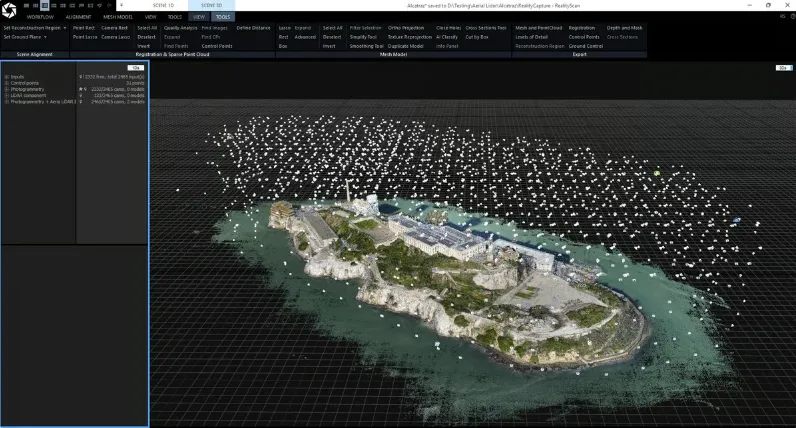Select the fourth layout icon in title bar
The width and height of the screenshot is (796, 428).
[54, 6]
